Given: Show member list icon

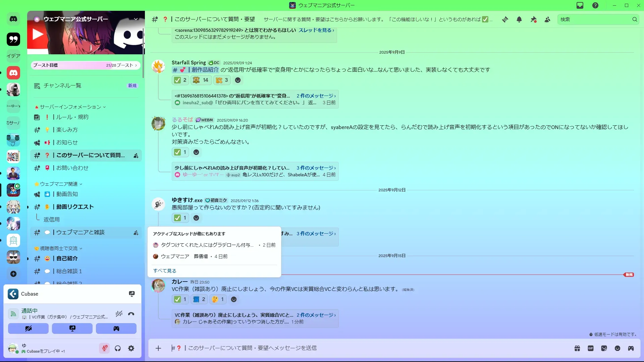Looking at the screenshot, I should point(547,19).
